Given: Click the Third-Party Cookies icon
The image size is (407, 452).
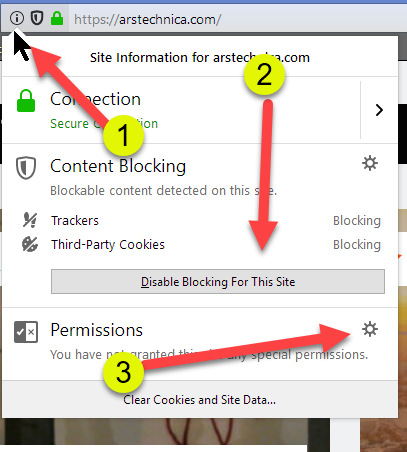Looking at the screenshot, I should 30,244.
